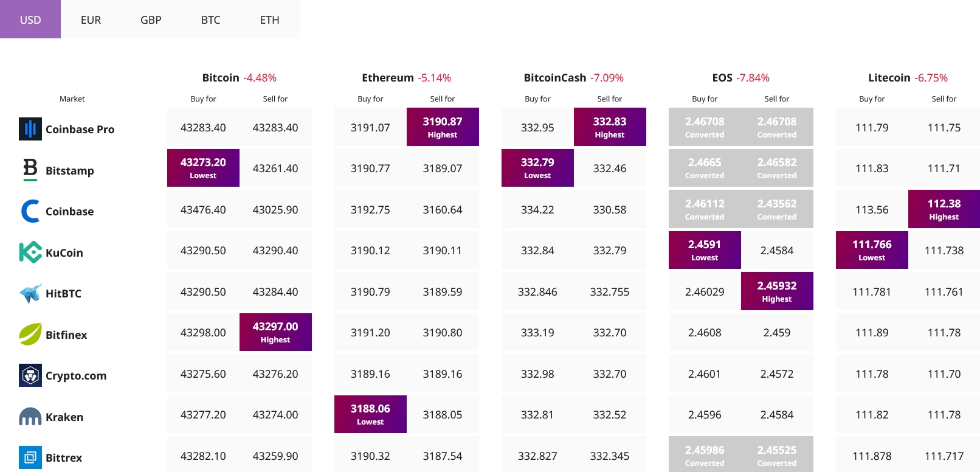The image size is (980, 472).
Task: Click the Bitfinex leaf logo icon
Action: (x=30, y=335)
